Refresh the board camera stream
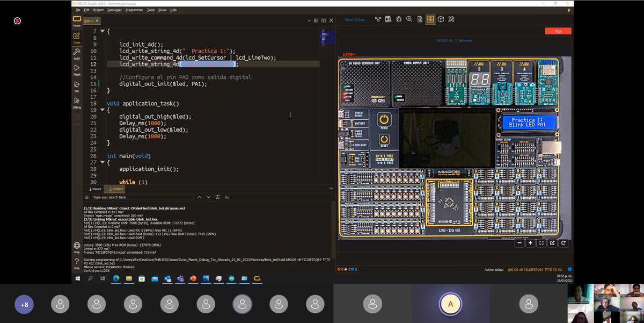644x323 pixels. pyautogui.click(x=563, y=243)
